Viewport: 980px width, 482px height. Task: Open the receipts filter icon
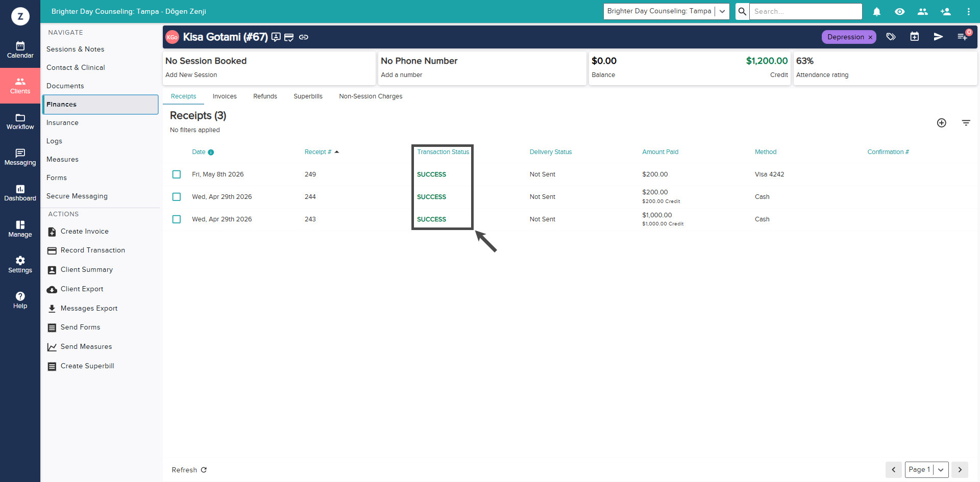click(966, 123)
